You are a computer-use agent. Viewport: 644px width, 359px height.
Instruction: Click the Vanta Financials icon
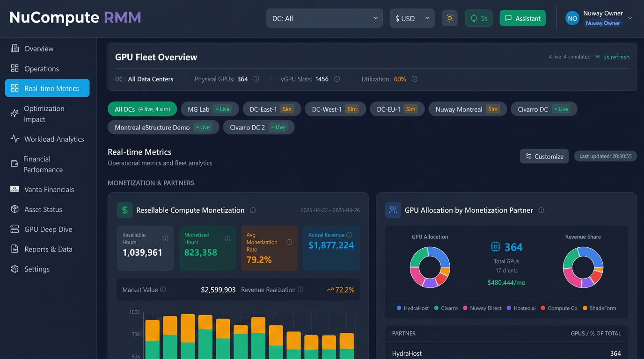coord(15,189)
